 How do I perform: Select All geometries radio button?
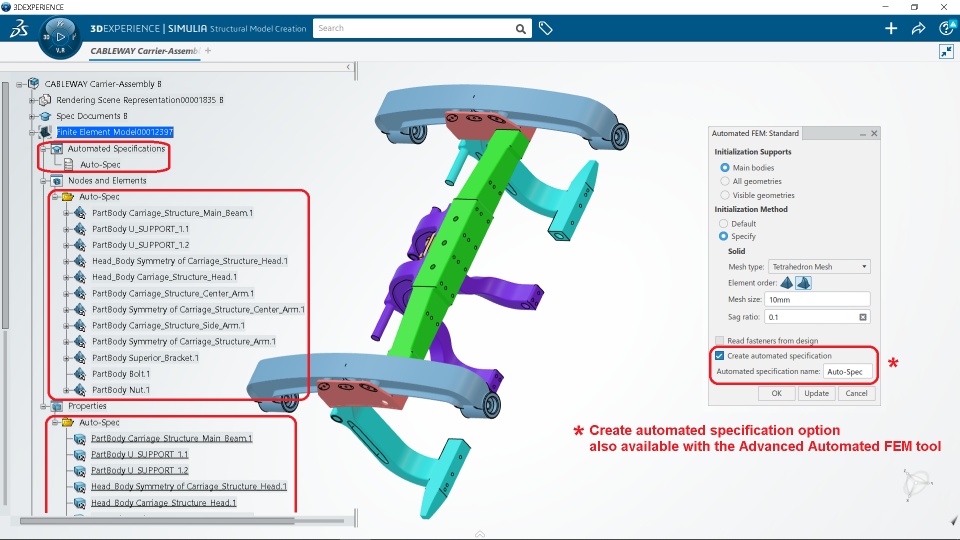[725, 181]
